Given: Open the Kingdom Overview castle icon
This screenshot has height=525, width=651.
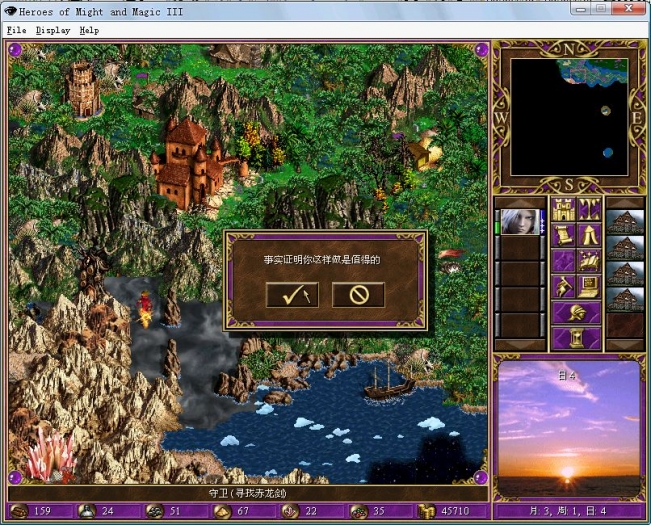Looking at the screenshot, I should tap(563, 209).
